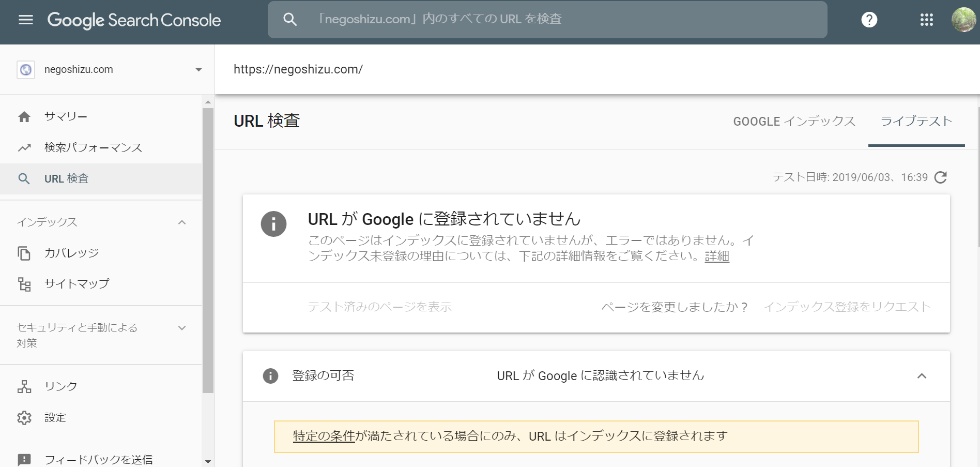Click the 検索パフォーマンス trend icon
Screen dimensions: 980x467
(x=24, y=148)
